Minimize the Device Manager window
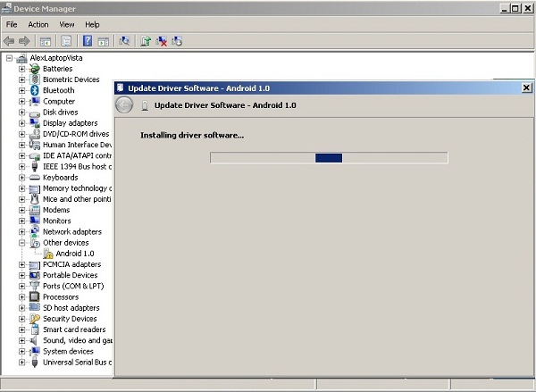 pyautogui.click(x=505, y=9)
